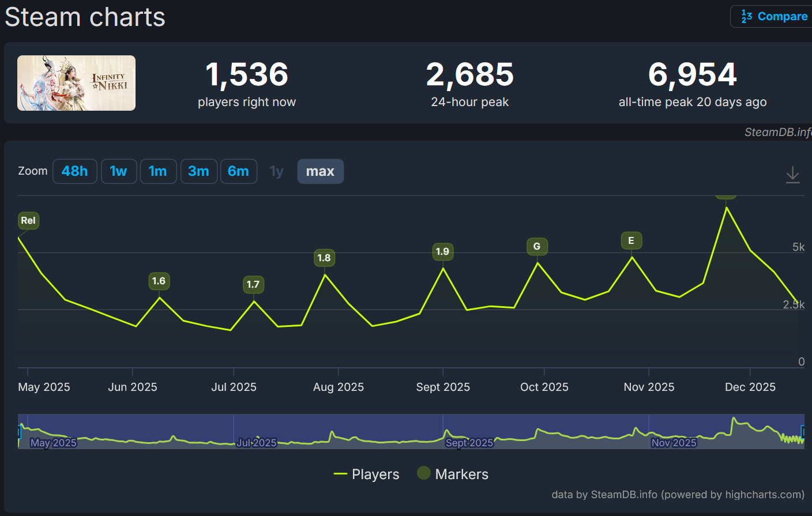Set chart zoom to 6m

coord(239,171)
